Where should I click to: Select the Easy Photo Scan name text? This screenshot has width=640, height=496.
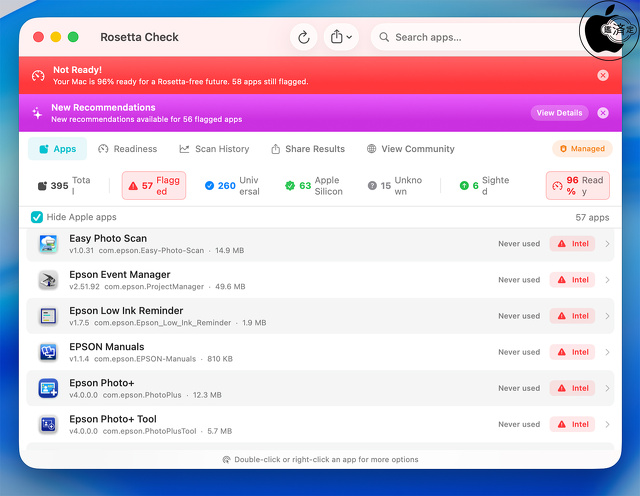click(x=108, y=238)
